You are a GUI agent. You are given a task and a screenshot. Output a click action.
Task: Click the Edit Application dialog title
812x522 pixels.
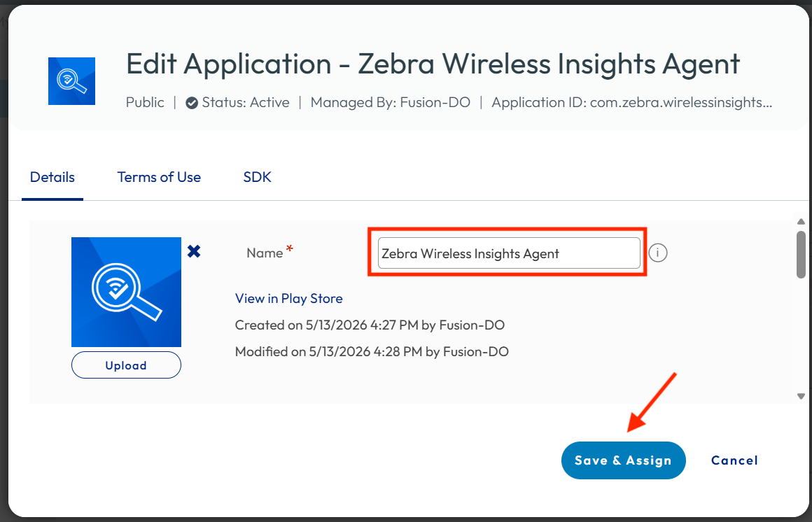(x=433, y=64)
